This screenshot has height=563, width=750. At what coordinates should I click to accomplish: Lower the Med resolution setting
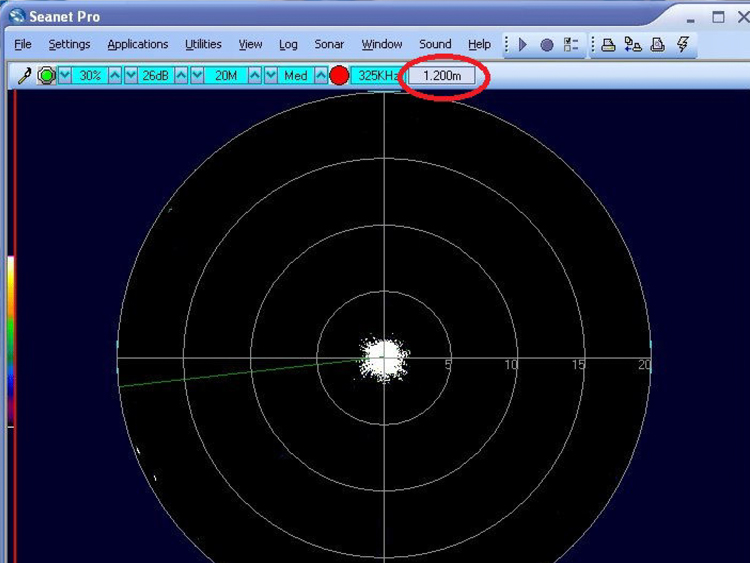271,76
